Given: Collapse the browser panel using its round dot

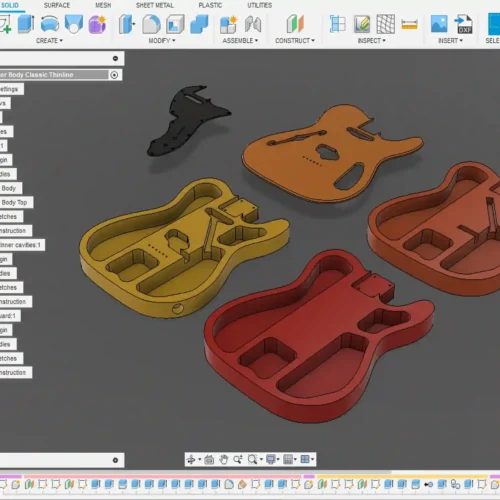Looking at the screenshot, I should tap(115, 59).
